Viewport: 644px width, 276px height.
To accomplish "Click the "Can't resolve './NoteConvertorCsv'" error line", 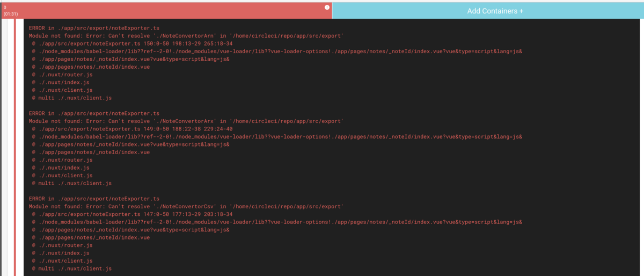I will tap(186, 206).
